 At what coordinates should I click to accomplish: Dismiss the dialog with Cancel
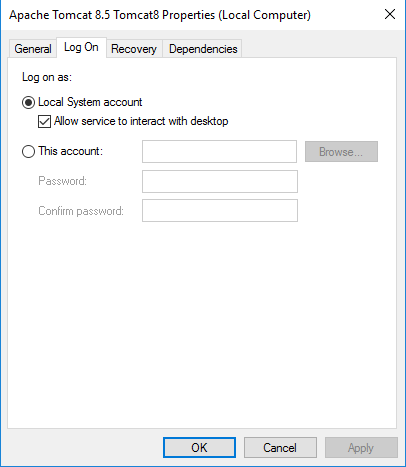(x=280, y=448)
